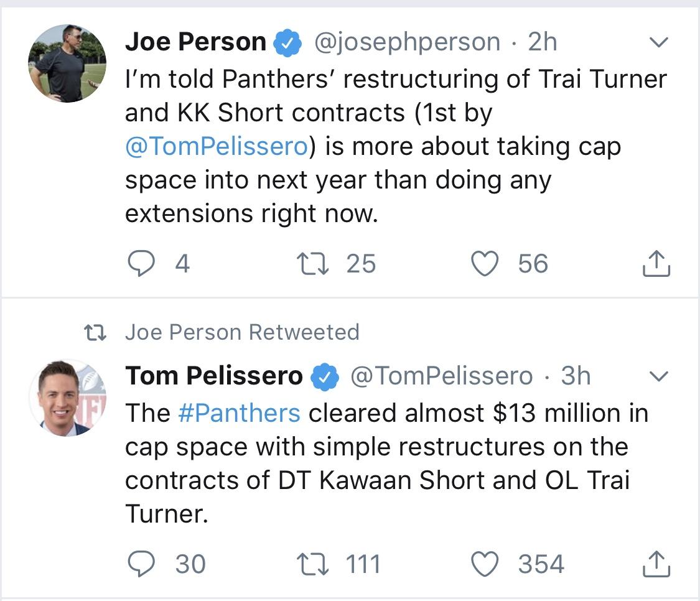700x601 pixels.
Task: Click the retweet icon beside Retweeted label
Action: point(95,333)
